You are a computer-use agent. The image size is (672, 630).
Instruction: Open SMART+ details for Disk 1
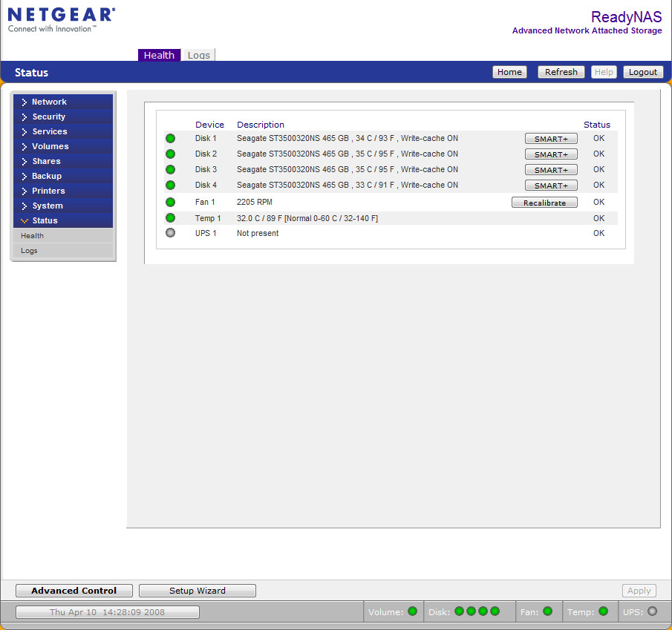(x=551, y=139)
